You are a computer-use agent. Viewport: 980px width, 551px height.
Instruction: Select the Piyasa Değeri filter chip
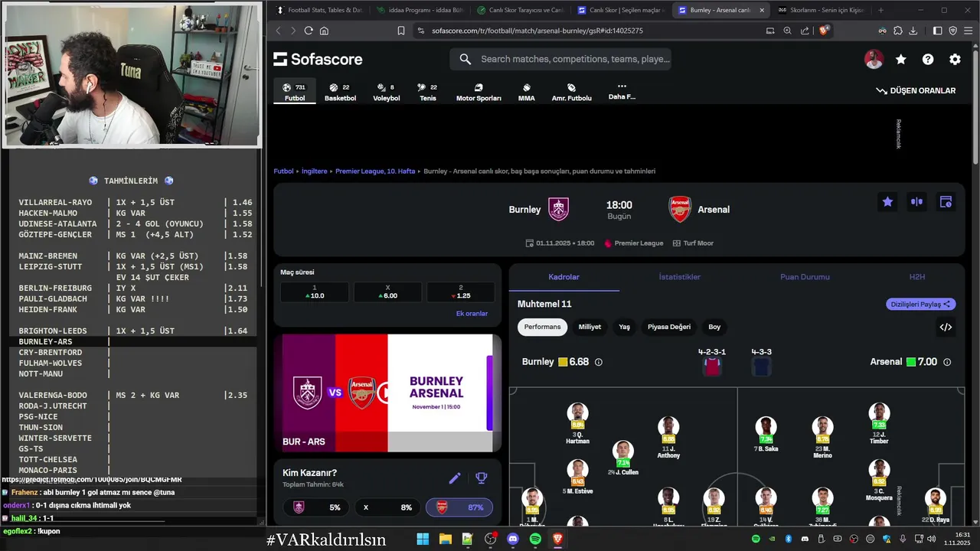tap(669, 327)
